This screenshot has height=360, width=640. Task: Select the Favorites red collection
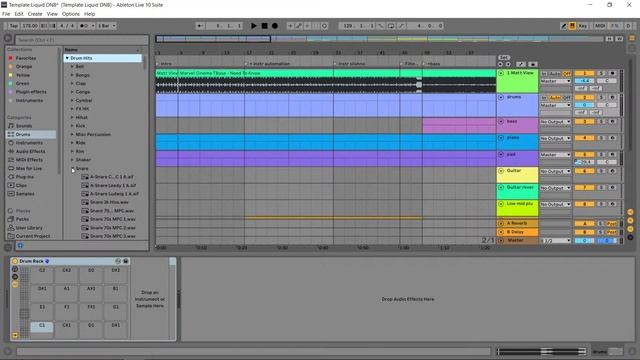[x=25, y=58]
